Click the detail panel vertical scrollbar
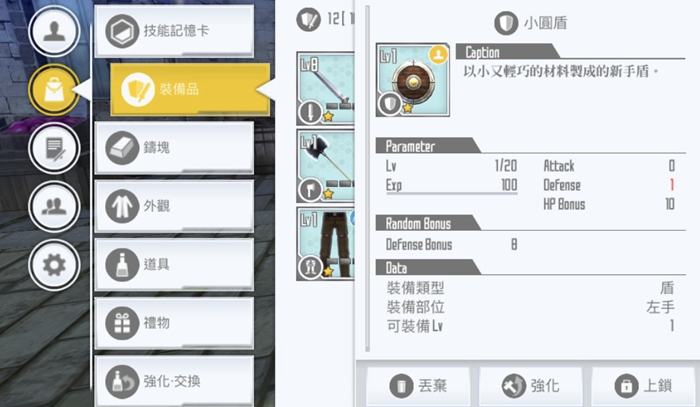The image size is (700, 407). point(367,179)
